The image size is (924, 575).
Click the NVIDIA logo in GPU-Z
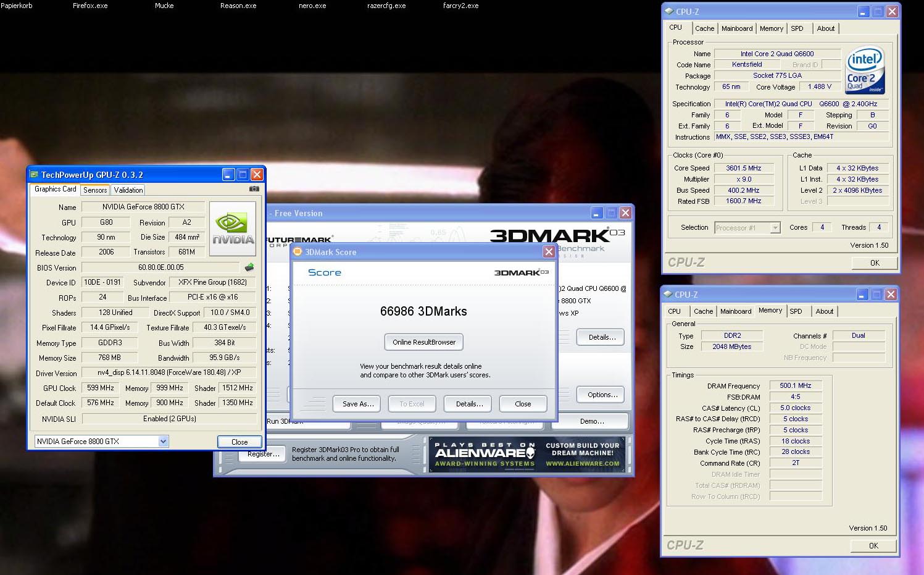click(233, 229)
